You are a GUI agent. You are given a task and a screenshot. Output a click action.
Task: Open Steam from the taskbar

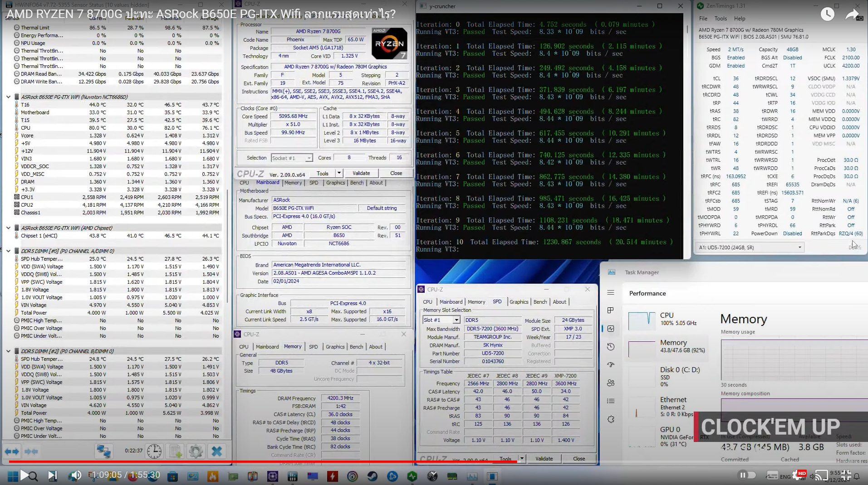click(372, 476)
